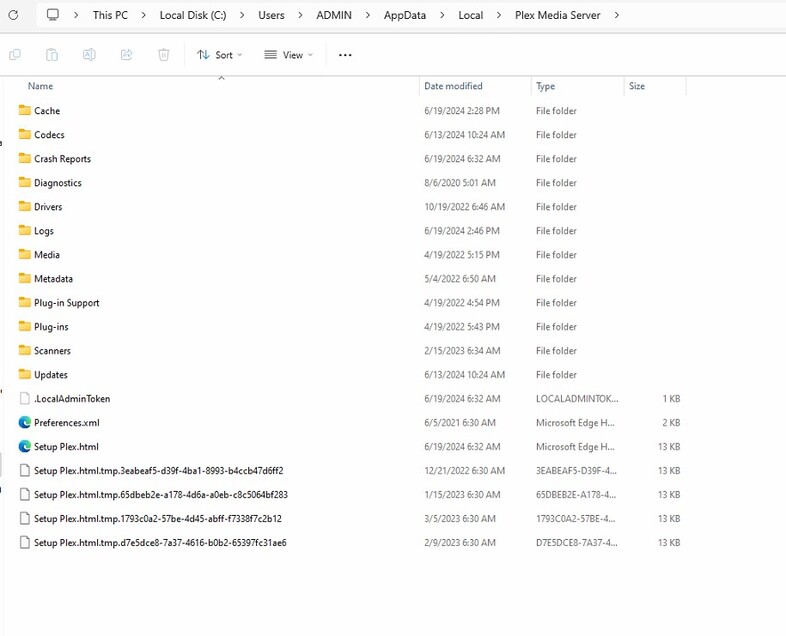Click date '10/19/2022 6:46 AM' of Drivers
The height and width of the screenshot is (636, 786).
tap(464, 207)
